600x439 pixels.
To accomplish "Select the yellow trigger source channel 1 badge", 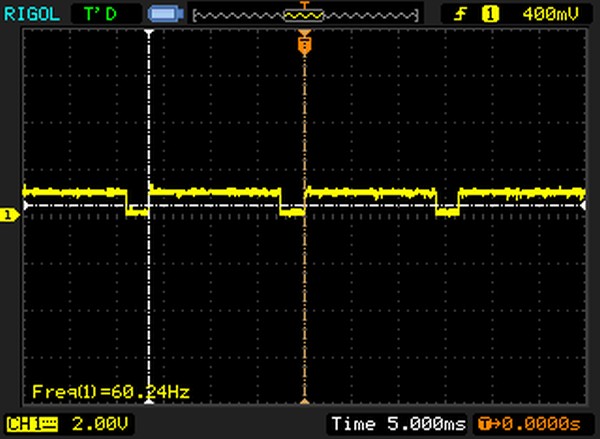I will click(x=491, y=14).
